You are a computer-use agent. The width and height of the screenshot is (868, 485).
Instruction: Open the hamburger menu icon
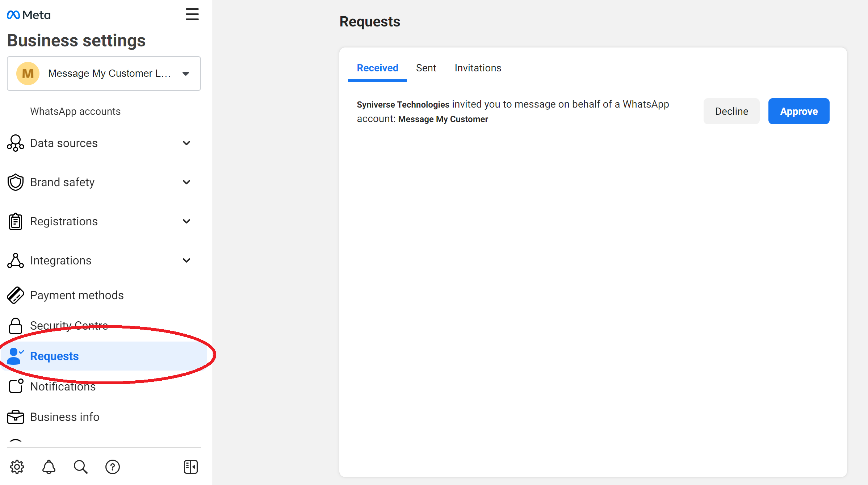tap(192, 14)
